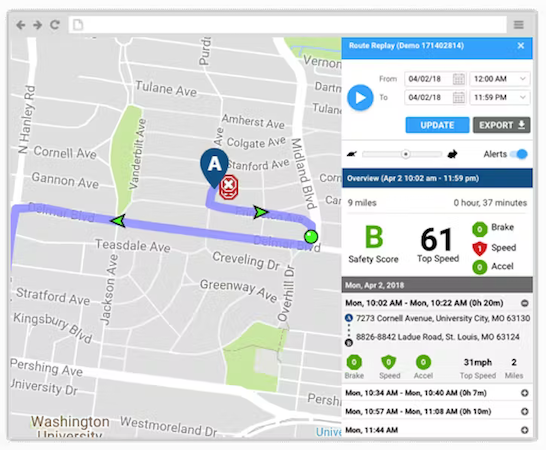Expand the Mon, 11:44 AM trip
546x450 pixels.
pyautogui.click(x=524, y=430)
